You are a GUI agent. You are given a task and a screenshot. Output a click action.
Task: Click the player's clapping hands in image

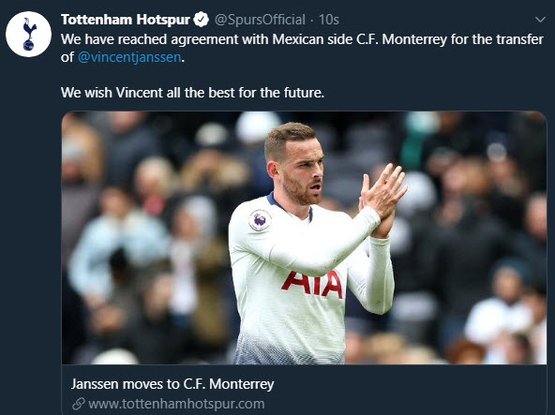[x=382, y=198]
